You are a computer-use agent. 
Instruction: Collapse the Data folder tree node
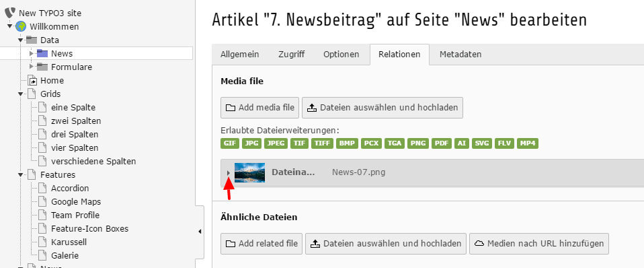(x=21, y=40)
